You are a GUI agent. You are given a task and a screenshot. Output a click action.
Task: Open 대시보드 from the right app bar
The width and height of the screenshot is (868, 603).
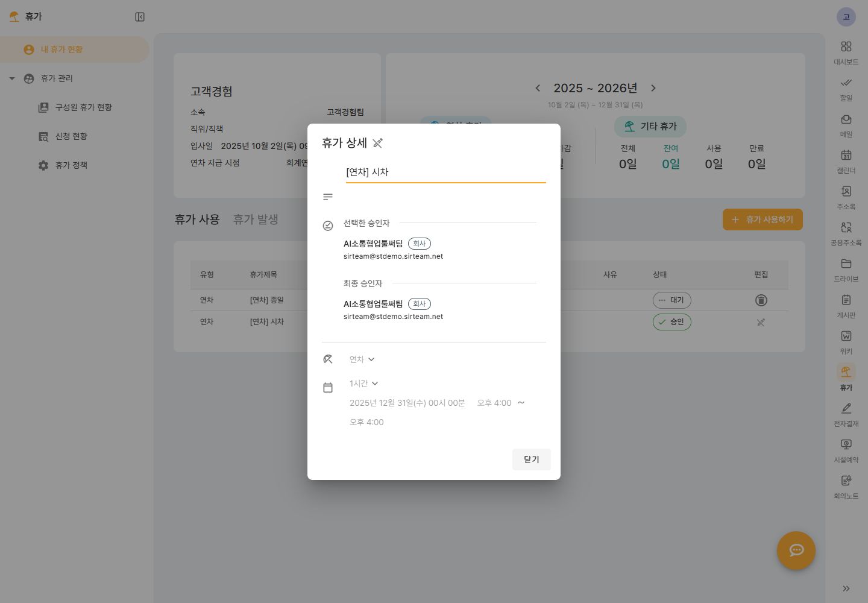(x=846, y=52)
